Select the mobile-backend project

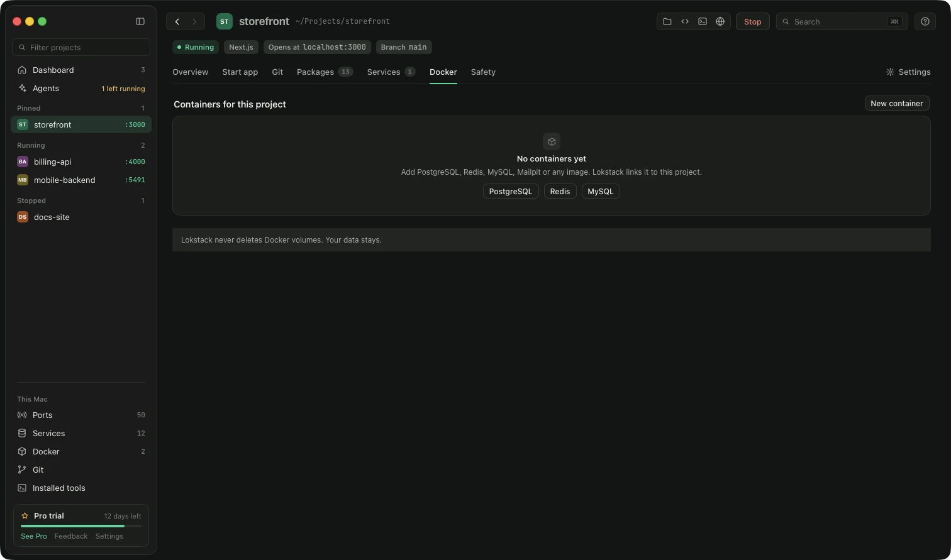[x=81, y=180]
